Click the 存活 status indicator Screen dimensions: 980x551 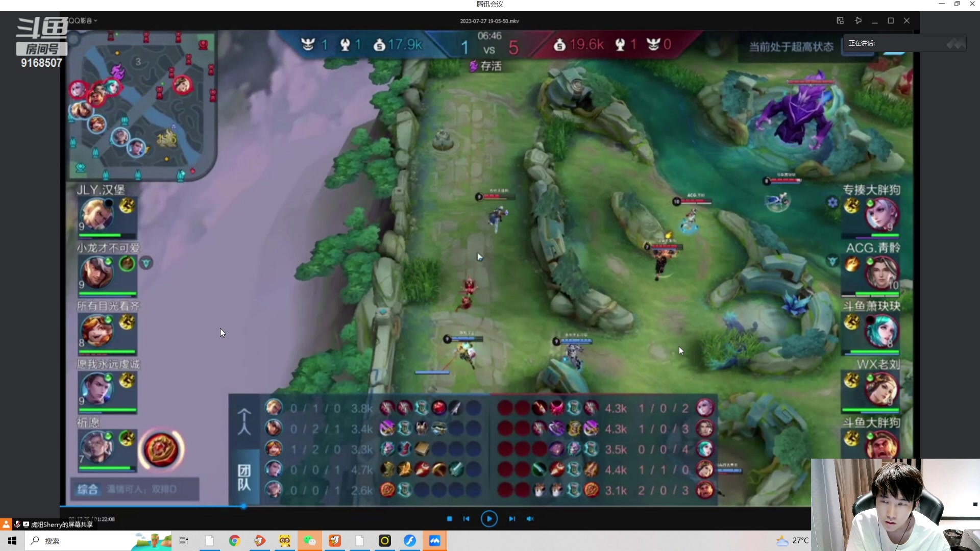486,66
